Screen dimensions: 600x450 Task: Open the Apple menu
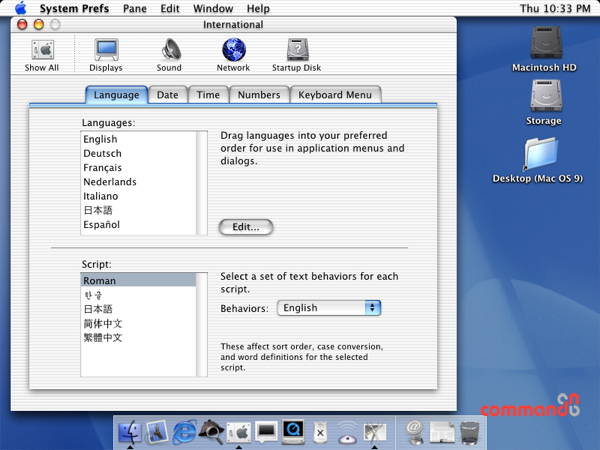point(20,8)
